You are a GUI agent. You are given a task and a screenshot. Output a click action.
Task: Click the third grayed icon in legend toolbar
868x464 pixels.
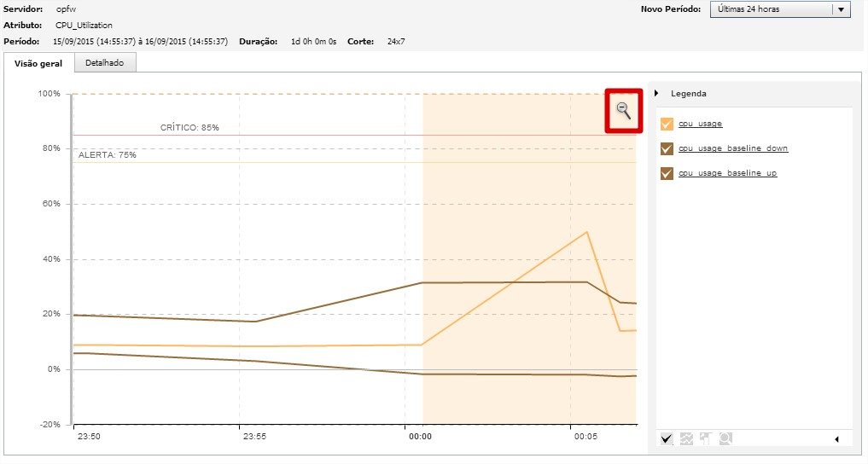pyautogui.click(x=706, y=438)
